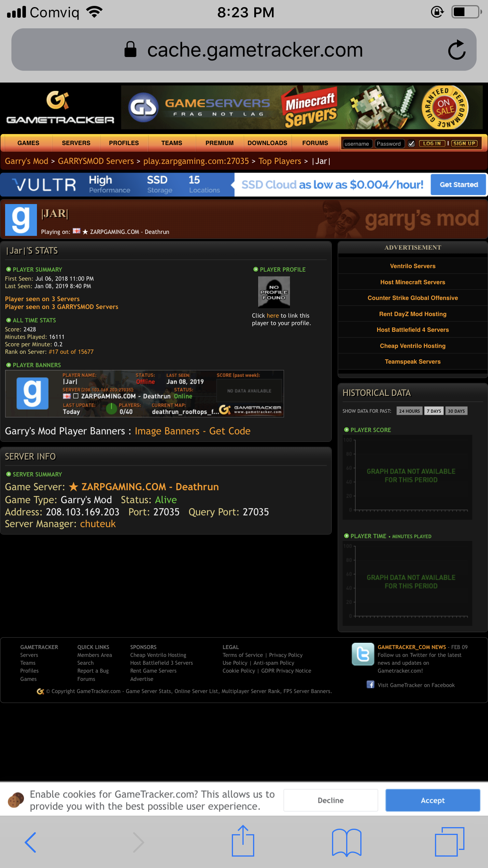488x868 pixels.
Task: Click the player banner image
Action: (x=144, y=394)
